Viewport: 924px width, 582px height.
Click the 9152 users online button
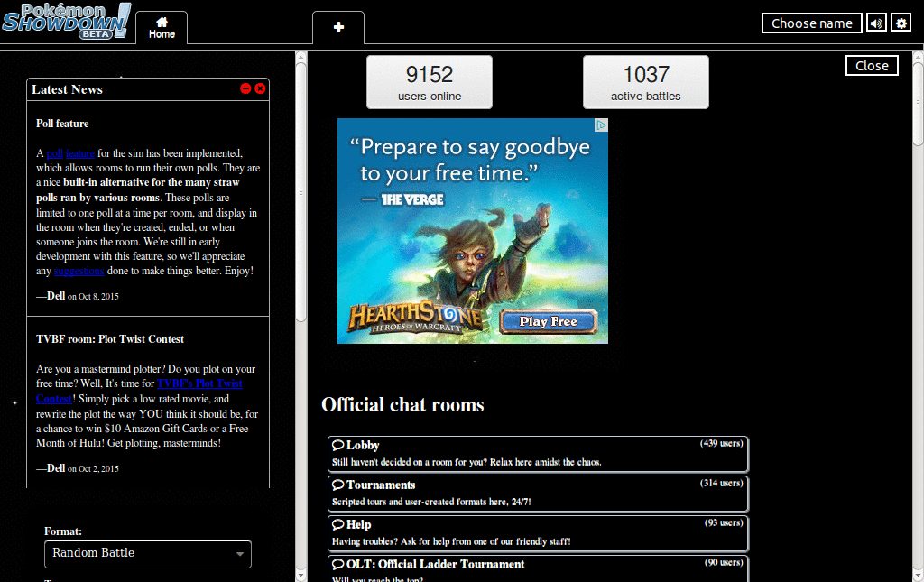(429, 82)
